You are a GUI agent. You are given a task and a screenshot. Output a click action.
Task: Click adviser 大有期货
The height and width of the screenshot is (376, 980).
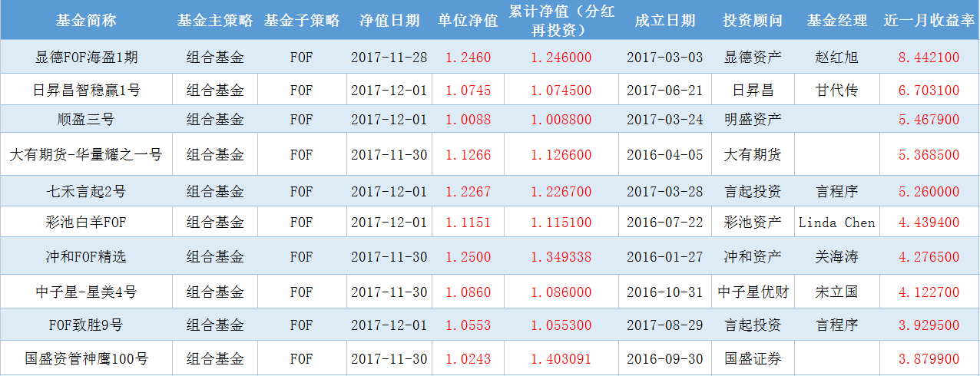753,155
